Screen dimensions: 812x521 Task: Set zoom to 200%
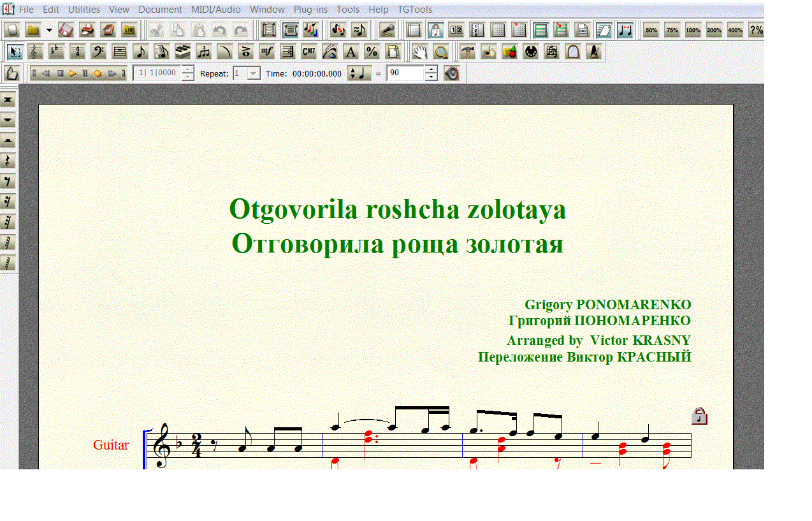(714, 30)
